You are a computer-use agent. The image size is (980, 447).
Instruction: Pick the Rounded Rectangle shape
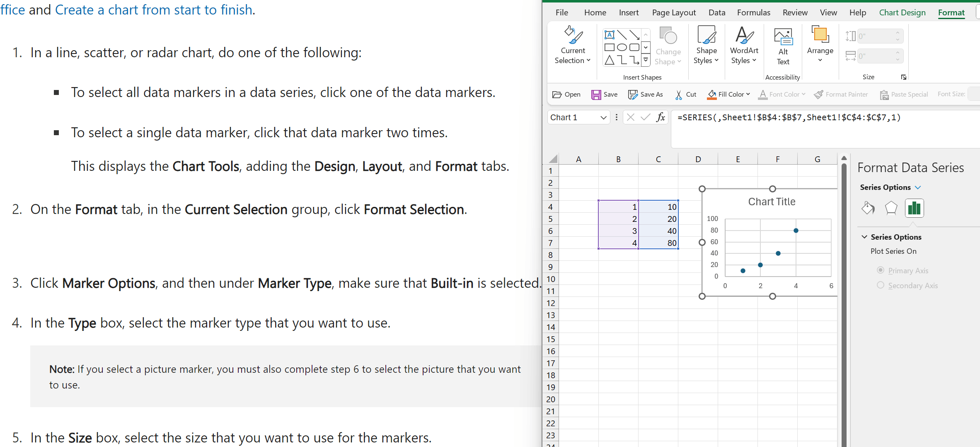click(x=634, y=47)
